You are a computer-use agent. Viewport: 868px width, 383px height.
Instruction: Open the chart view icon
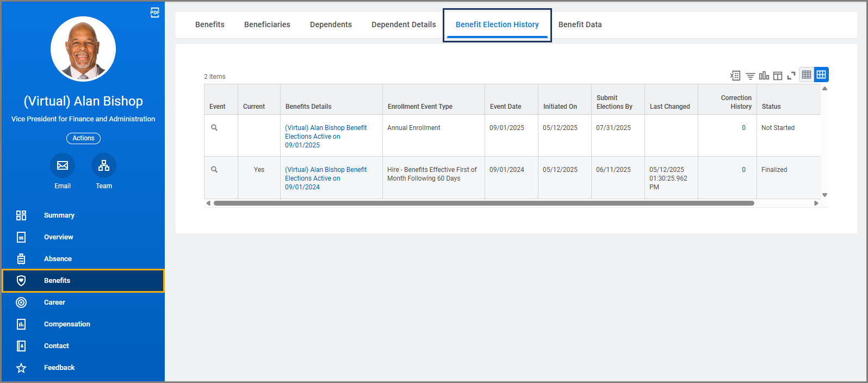point(764,76)
